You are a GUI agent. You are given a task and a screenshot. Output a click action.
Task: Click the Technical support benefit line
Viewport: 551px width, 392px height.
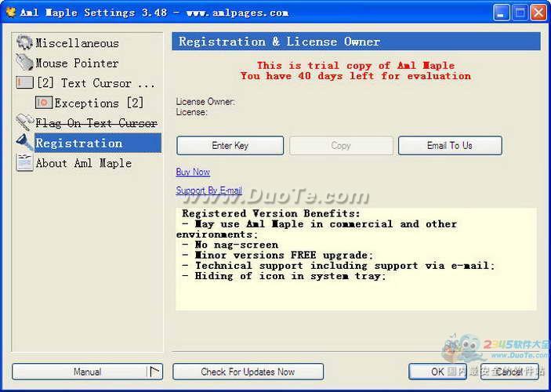(339, 266)
